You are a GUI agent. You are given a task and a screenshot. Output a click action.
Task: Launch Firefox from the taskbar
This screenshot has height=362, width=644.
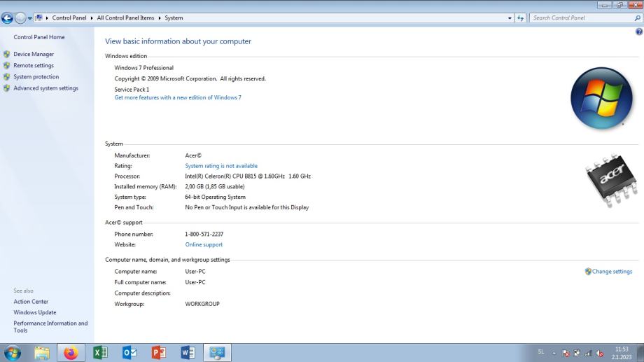coord(71,353)
